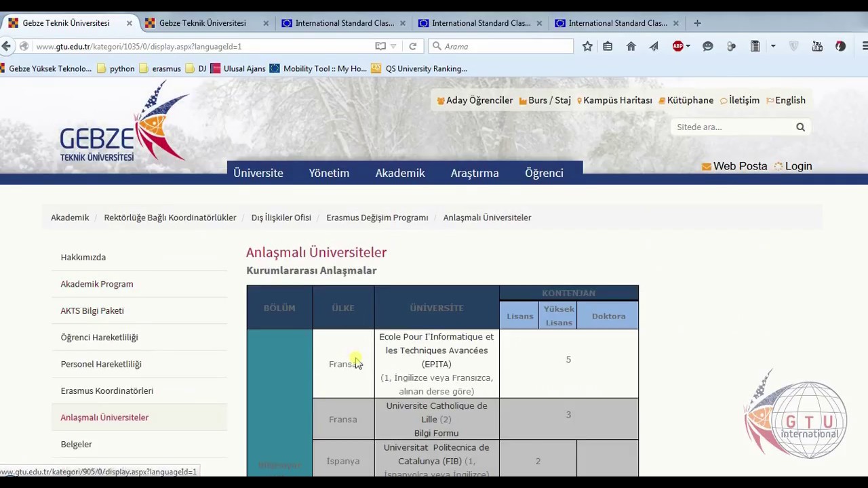868x488 pixels.
Task: Switch to the second Gebze Teknik Üniversitesi tab
Action: coord(202,23)
